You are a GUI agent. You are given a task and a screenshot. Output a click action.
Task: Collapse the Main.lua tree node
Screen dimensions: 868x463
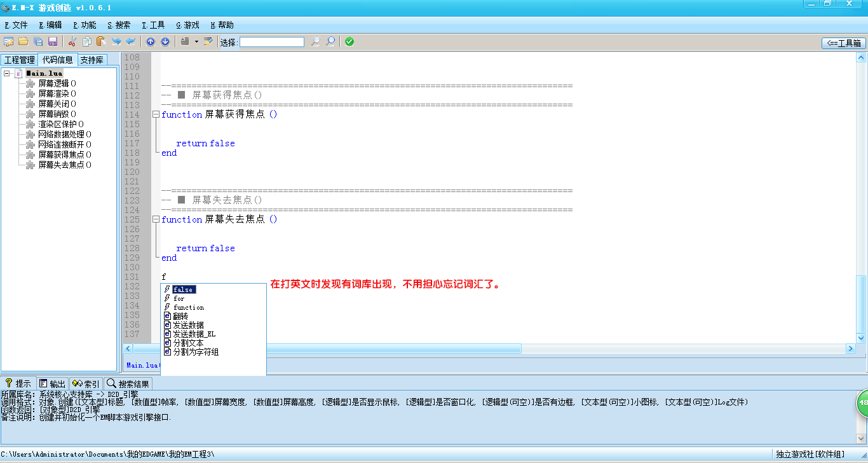7,73
